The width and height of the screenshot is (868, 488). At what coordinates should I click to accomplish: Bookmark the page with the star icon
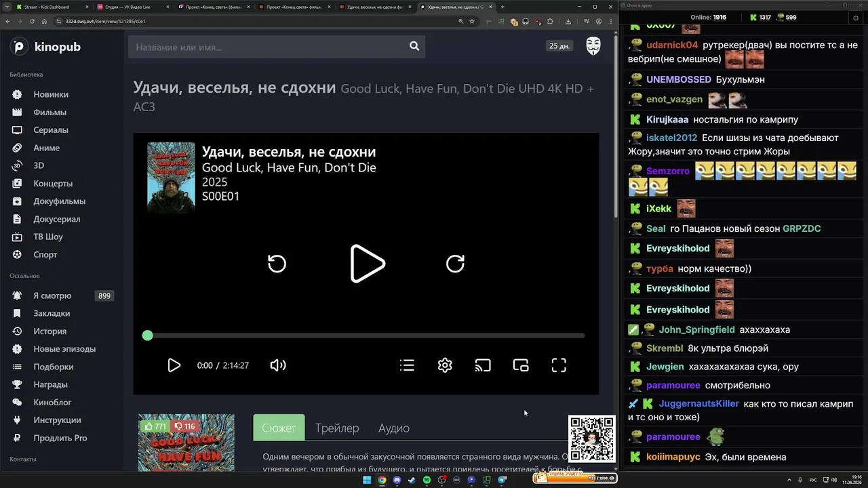[x=473, y=21]
